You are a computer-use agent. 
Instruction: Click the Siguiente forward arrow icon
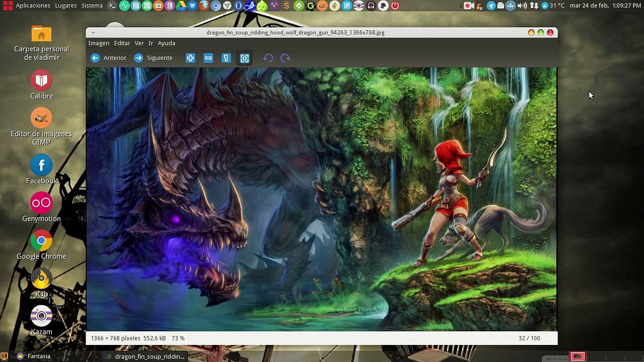point(138,58)
